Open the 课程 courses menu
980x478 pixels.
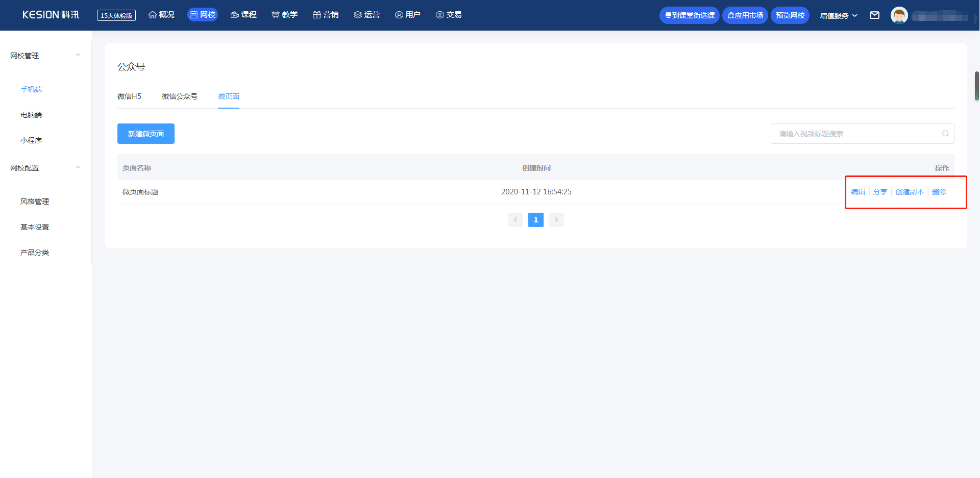click(x=243, y=15)
